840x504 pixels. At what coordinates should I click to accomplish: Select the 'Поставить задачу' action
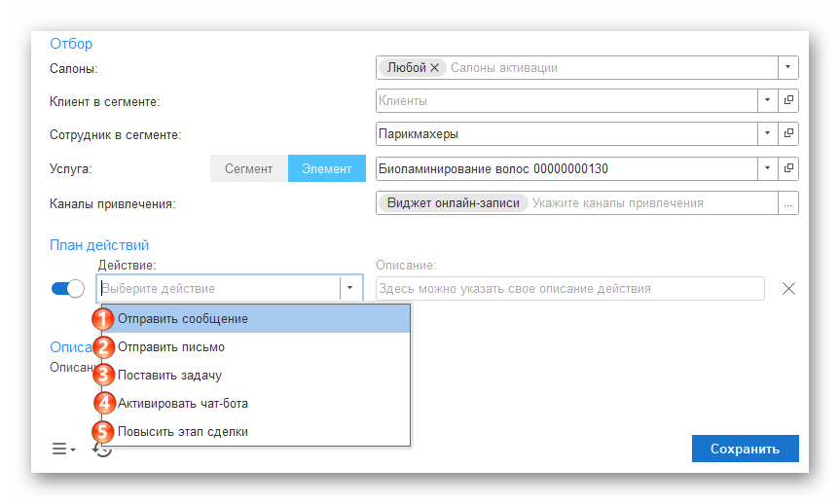(x=170, y=375)
